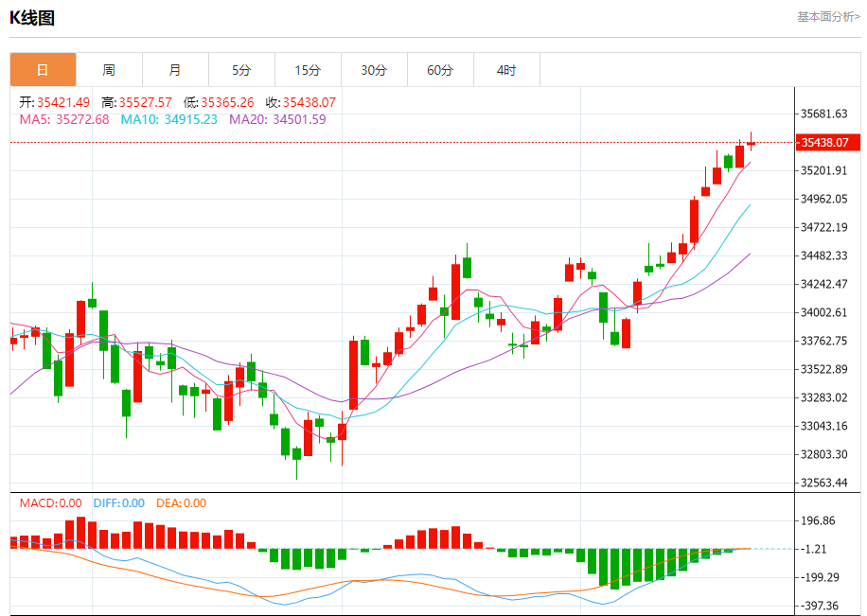Select the 日 daily chart tab
867x616 pixels.
(44, 70)
